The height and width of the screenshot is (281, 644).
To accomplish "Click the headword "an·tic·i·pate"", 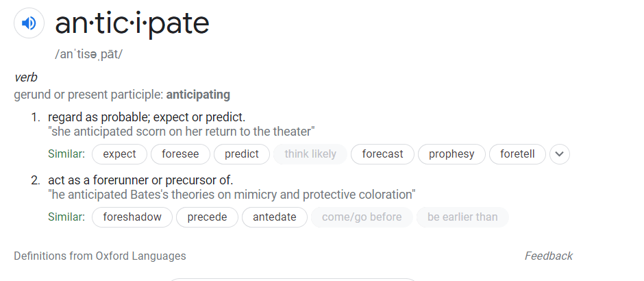I will tap(132, 23).
